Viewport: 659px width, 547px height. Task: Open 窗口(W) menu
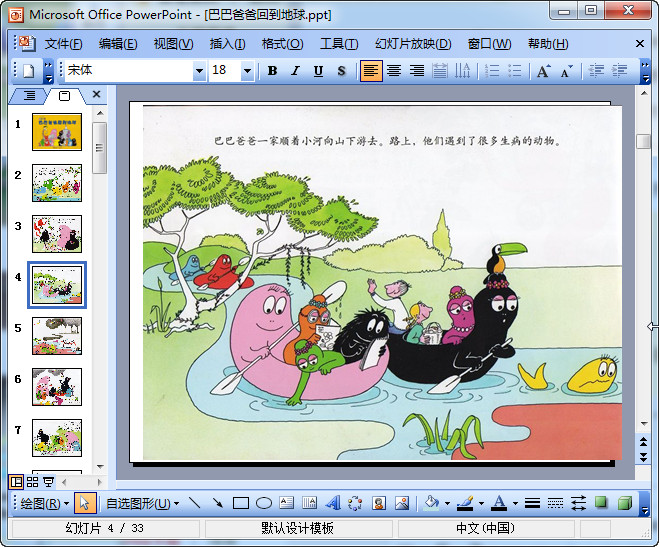pos(489,44)
